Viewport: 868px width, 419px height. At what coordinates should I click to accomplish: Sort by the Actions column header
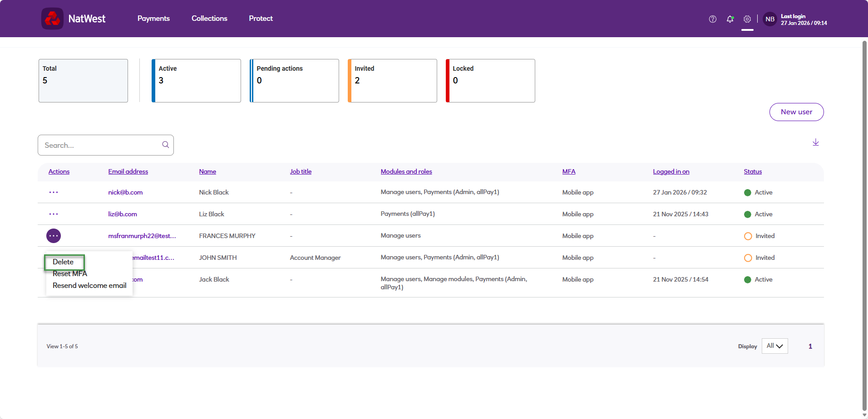point(59,172)
